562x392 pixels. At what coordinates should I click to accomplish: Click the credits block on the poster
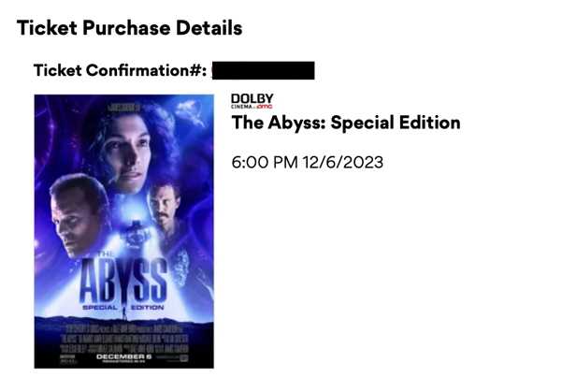pos(124,339)
